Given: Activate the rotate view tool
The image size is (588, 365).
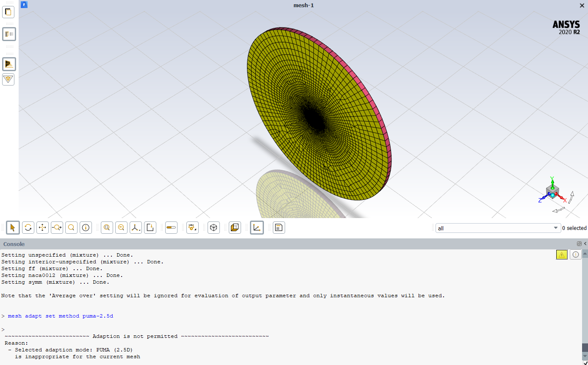Looking at the screenshot, I should (28, 228).
